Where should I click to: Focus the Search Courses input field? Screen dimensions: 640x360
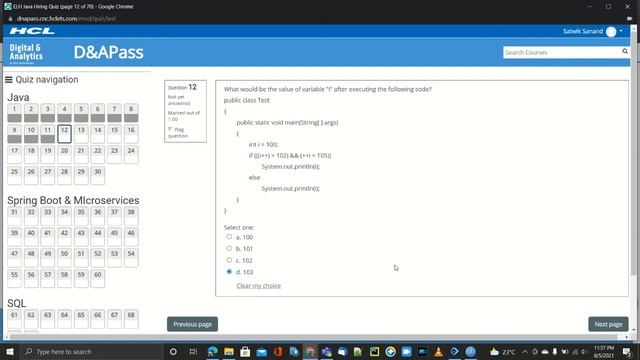click(x=562, y=52)
